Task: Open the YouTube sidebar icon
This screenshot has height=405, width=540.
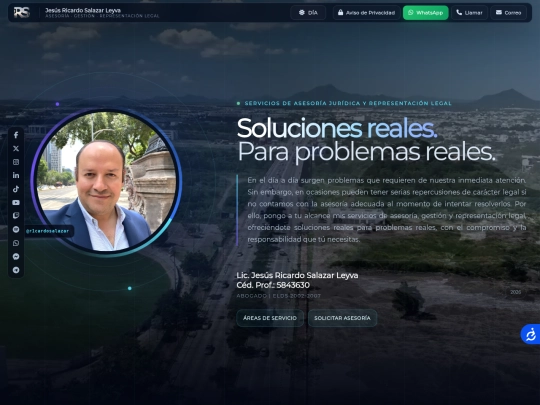Action: pyautogui.click(x=16, y=202)
